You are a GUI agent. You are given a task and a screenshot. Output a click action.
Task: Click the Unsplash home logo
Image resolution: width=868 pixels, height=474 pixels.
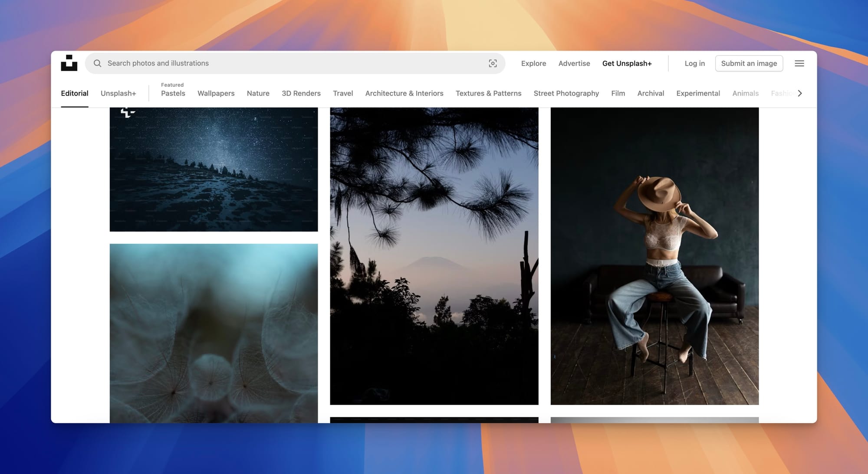[x=69, y=63]
